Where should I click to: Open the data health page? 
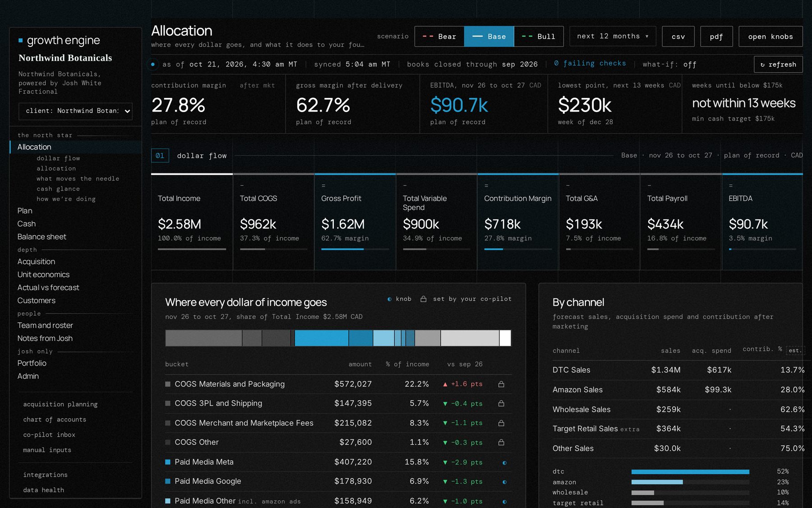pyautogui.click(x=44, y=490)
